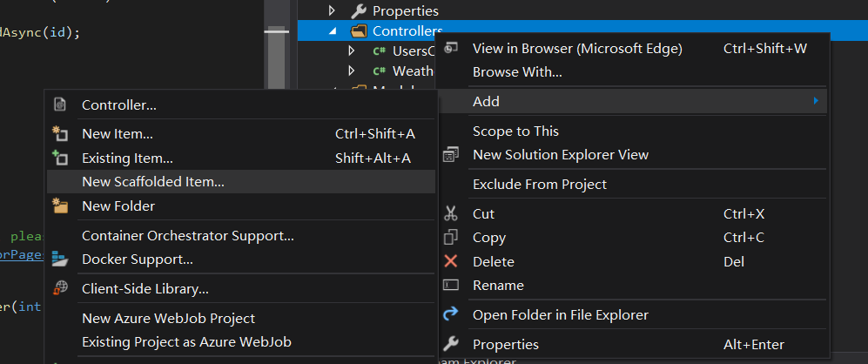The width and height of the screenshot is (868, 364).
Task: Click the C# icon beside Weath file
Action: (380, 71)
